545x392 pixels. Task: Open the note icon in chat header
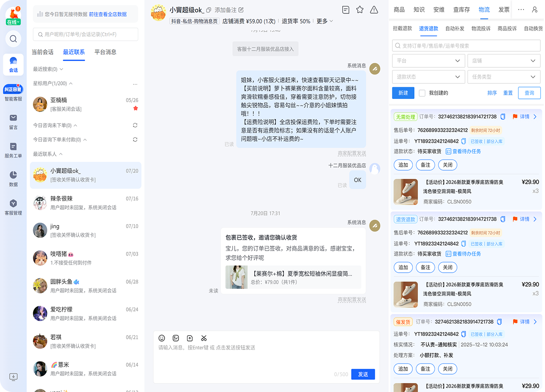pos(346,10)
